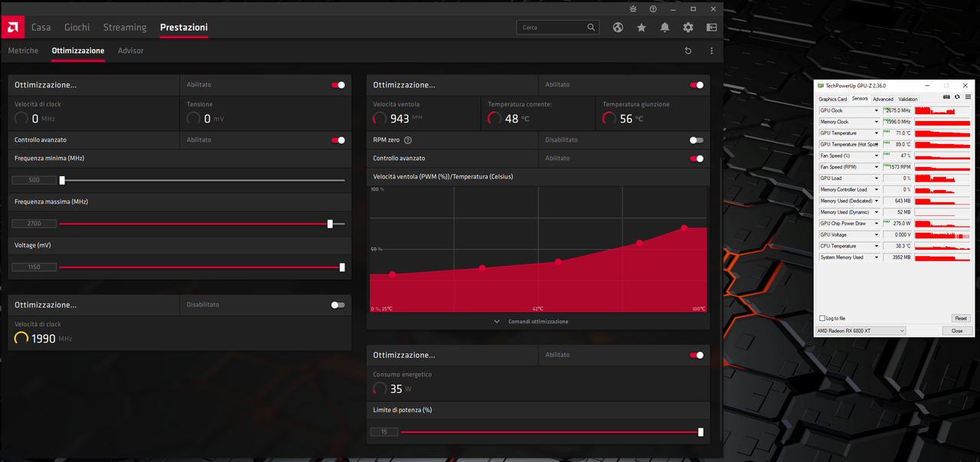The width and height of the screenshot is (980, 462).
Task: Select the Ottimizzazione sub-tab
Action: [x=78, y=51]
